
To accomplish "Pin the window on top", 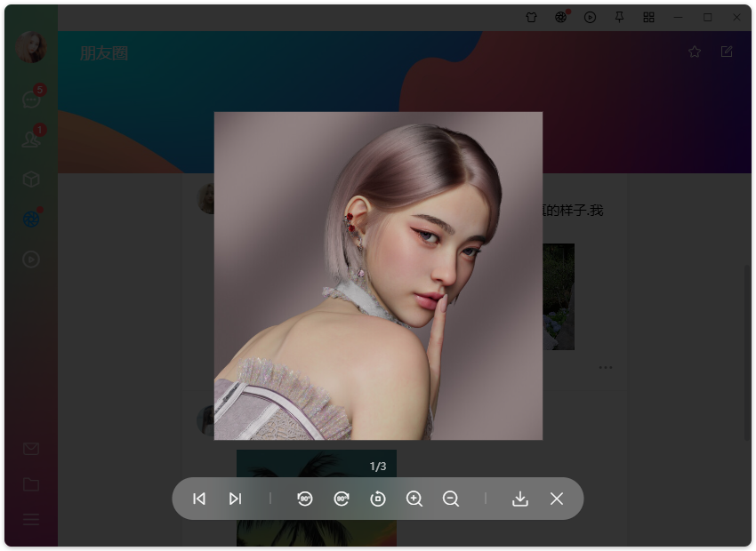I will pyautogui.click(x=620, y=18).
